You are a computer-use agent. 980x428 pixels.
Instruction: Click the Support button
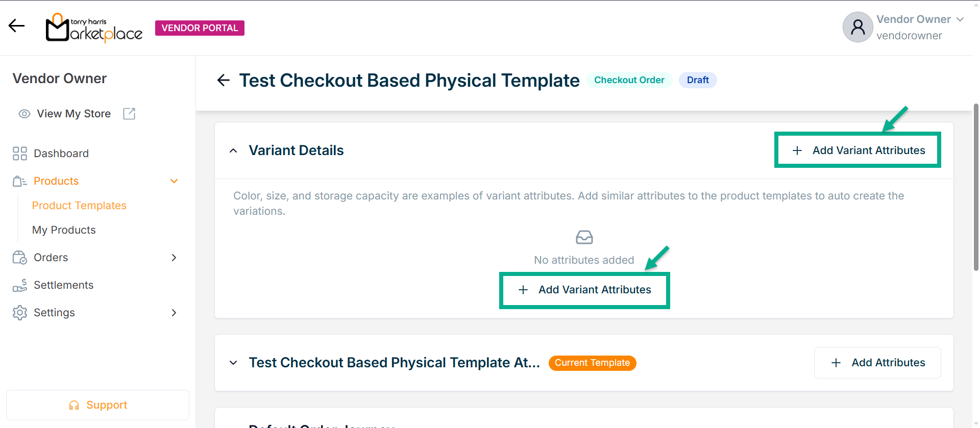[x=97, y=405]
